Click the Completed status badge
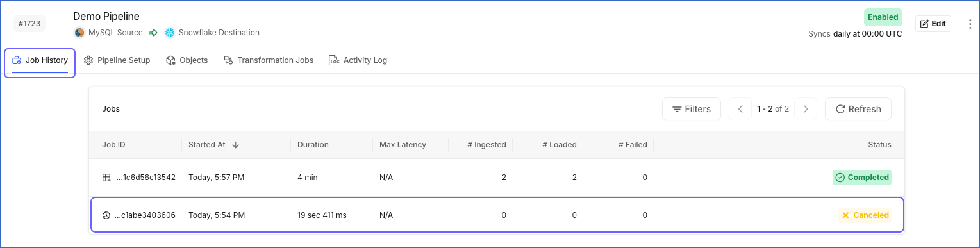Image resolution: width=980 pixels, height=248 pixels. point(862,178)
